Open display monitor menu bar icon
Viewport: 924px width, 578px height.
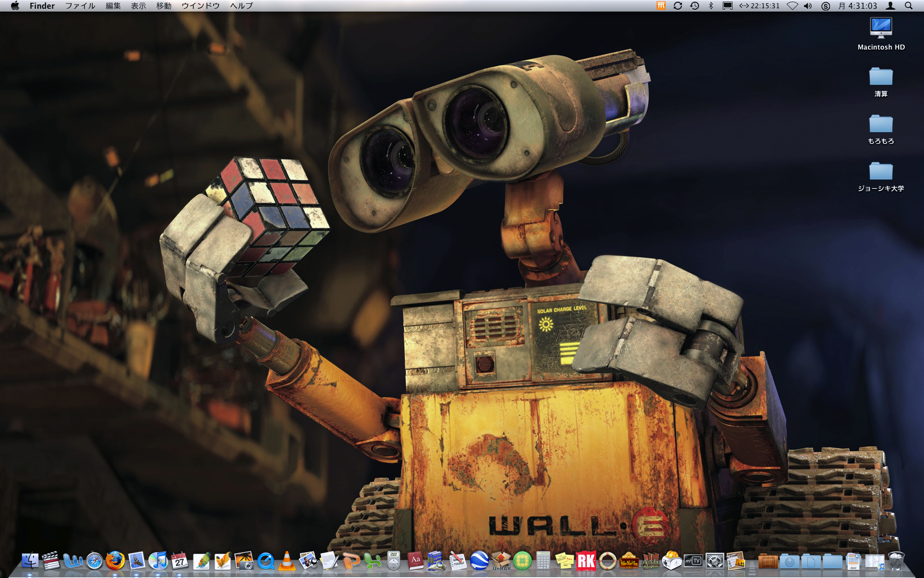(x=728, y=6)
